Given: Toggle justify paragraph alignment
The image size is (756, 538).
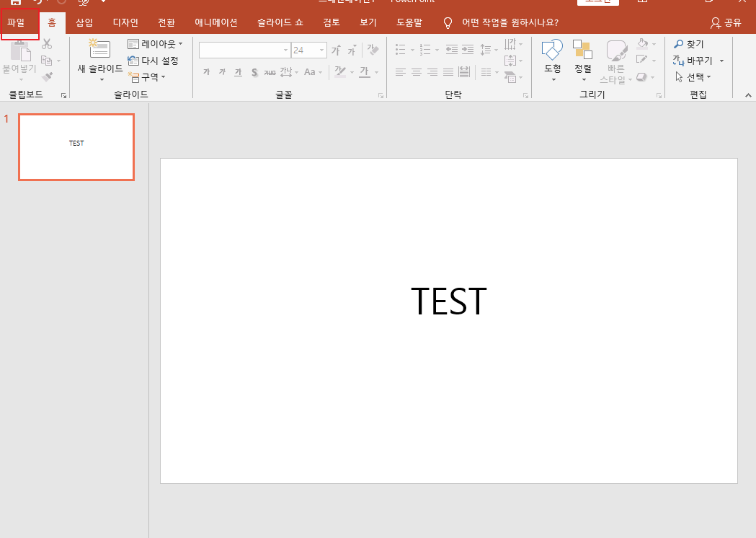Looking at the screenshot, I should coord(448,72).
